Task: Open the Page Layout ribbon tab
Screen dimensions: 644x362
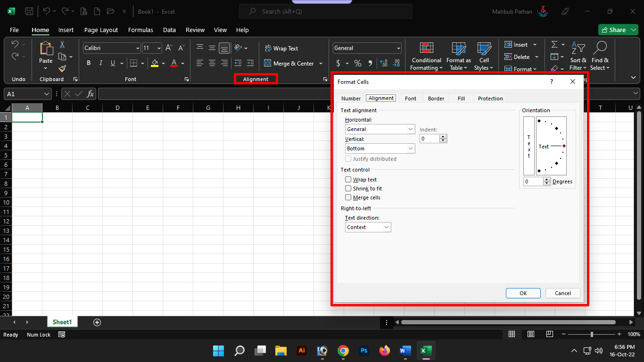Action: (x=101, y=30)
